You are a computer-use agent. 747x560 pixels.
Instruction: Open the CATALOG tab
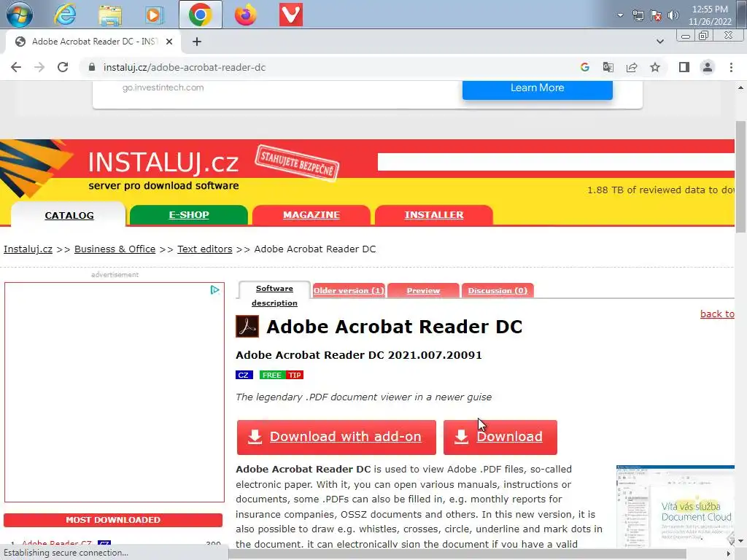click(69, 215)
